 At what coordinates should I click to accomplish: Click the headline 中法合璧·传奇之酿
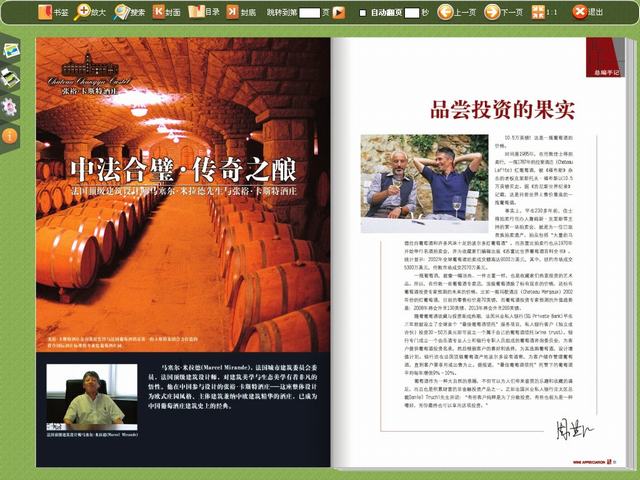click(183, 170)
